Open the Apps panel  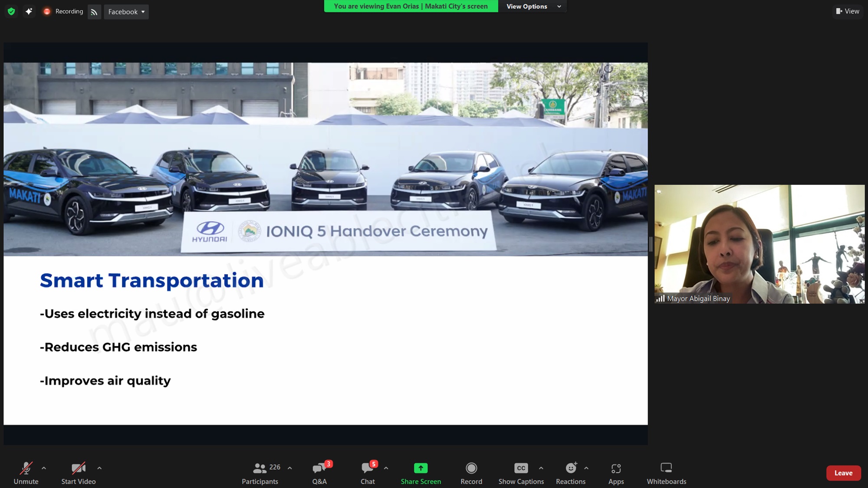[616, 473]
